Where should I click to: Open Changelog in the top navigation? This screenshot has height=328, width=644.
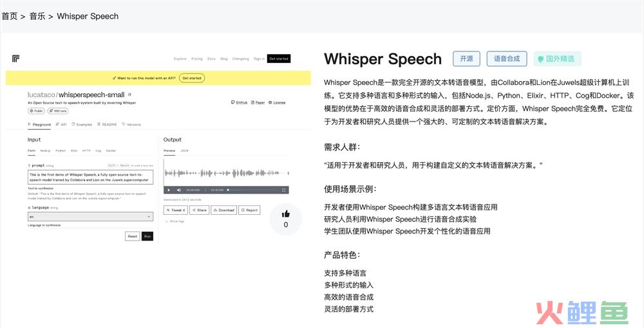point(241,59)
